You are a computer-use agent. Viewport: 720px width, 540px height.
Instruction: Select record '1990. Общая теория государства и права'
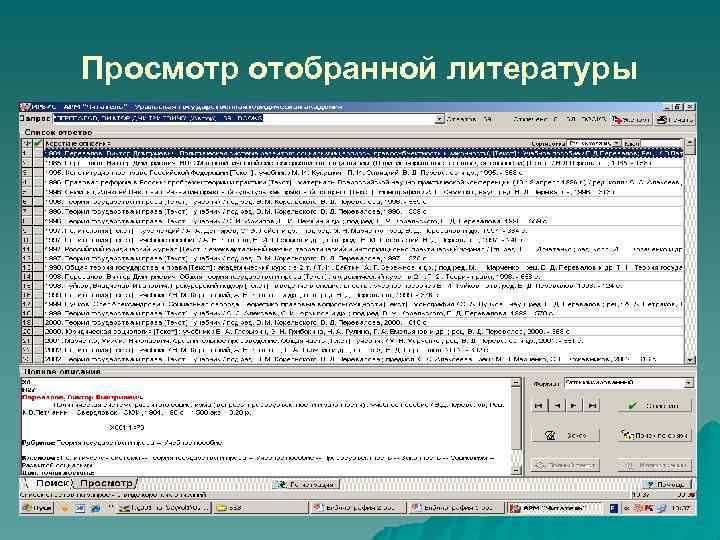tap(364, 267)
